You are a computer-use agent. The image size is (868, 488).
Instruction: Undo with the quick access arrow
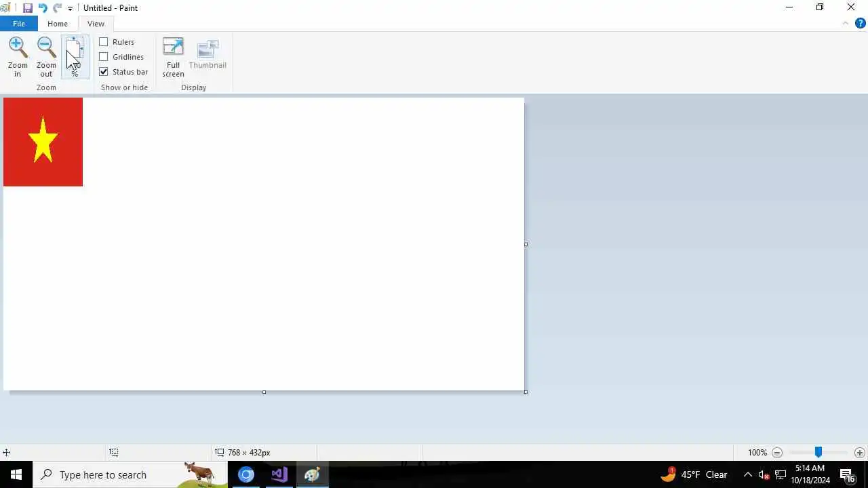tap(42, 8)
